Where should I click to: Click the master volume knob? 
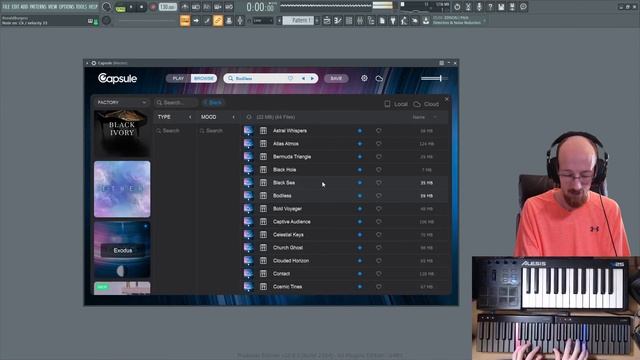[107, 7]
